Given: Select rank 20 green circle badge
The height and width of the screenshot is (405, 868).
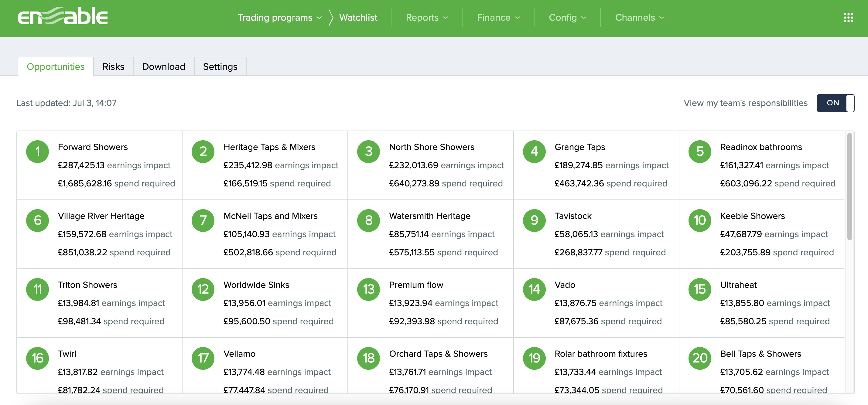Looking at the screenshot, I should pos(700,358).
